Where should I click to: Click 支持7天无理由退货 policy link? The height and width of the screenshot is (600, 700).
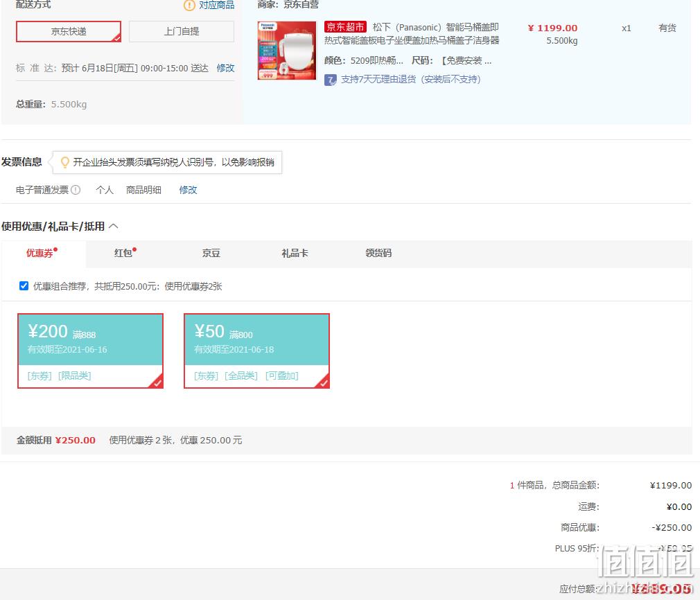(411, 80)
